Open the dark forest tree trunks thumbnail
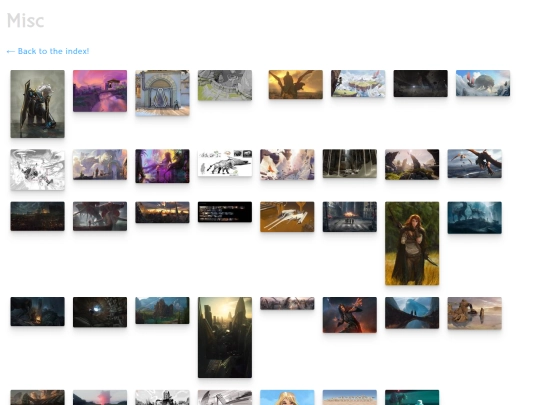The image size is (540, 405). (x=350, y=163)
